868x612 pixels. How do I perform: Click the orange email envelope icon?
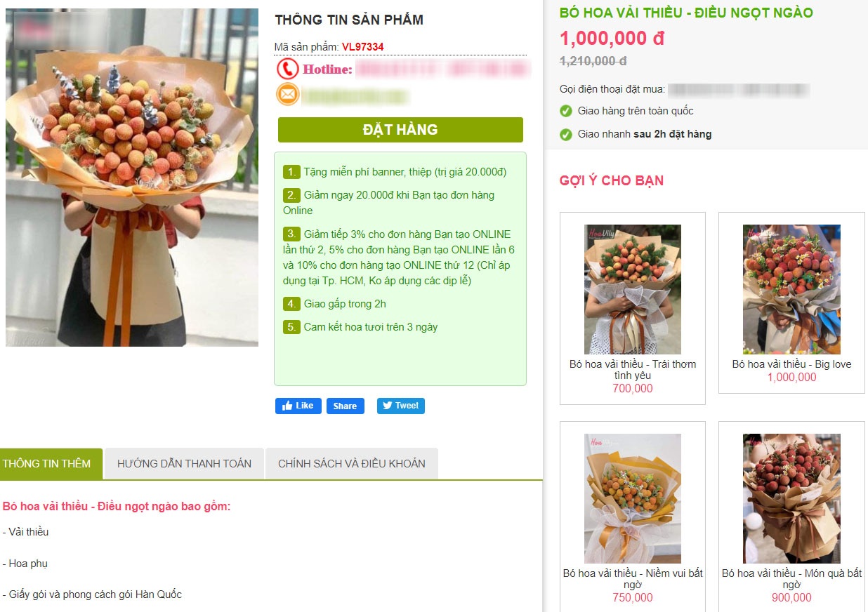pos(288,94)
